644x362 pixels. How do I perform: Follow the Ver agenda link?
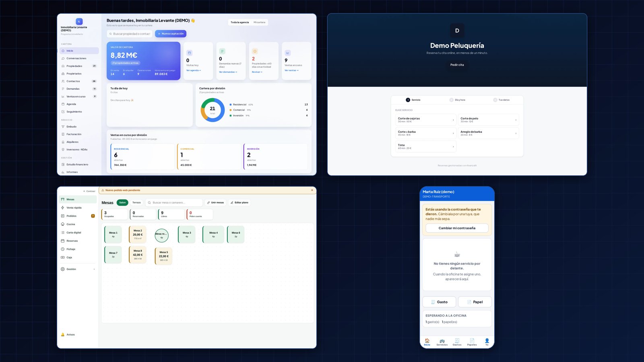pos(194,70)
